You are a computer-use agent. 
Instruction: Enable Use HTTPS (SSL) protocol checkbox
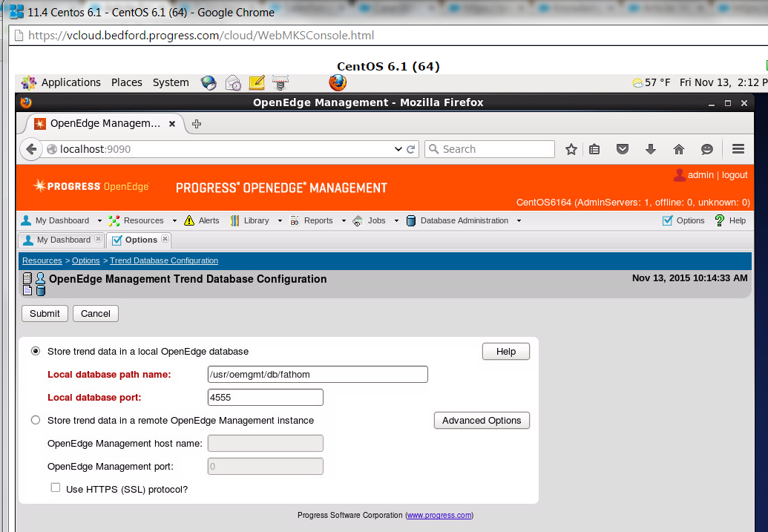point(56,488)
